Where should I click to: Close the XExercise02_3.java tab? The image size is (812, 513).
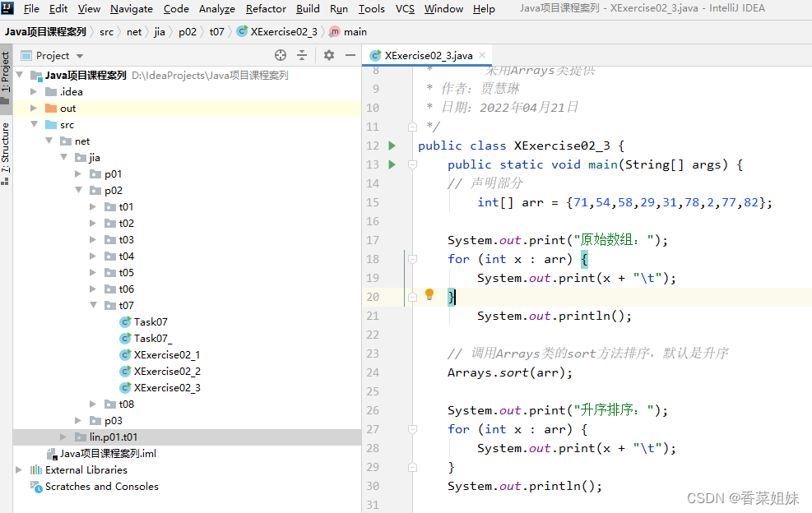pos(482,55)
